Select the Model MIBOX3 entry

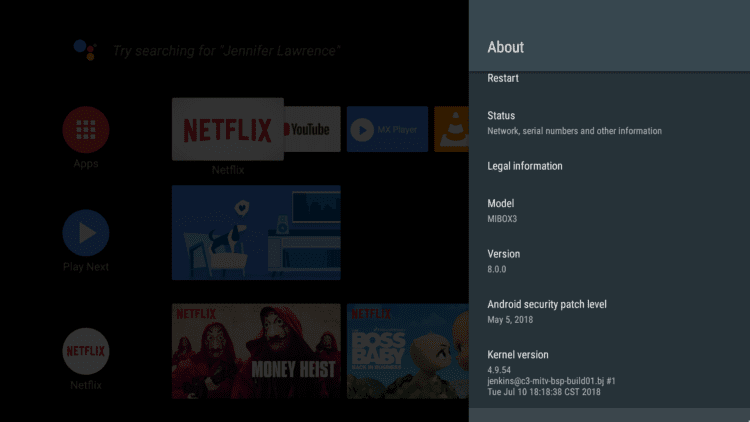[x=609, y=211]
